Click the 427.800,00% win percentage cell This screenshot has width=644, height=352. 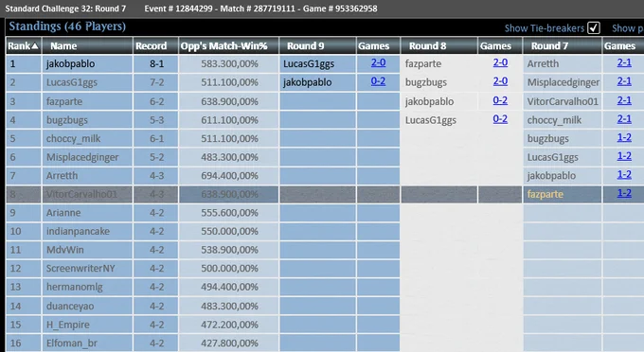point(229,343)
